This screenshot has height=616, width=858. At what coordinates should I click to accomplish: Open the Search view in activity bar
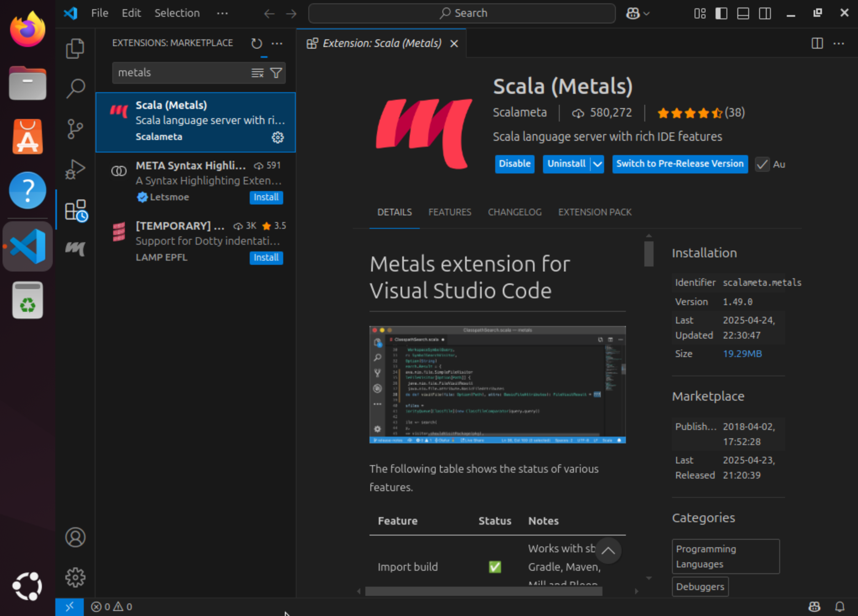pyautogui.click(x=75, y=88)
